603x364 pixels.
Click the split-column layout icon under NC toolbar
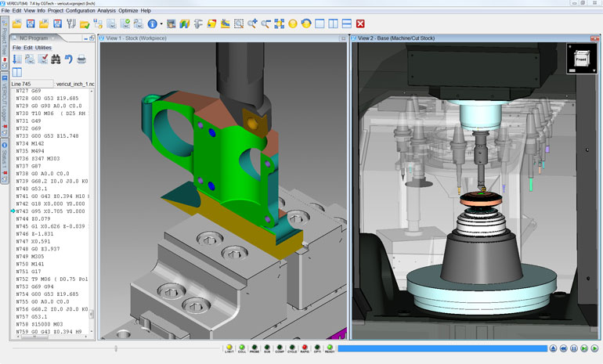(x=17, y=72)
